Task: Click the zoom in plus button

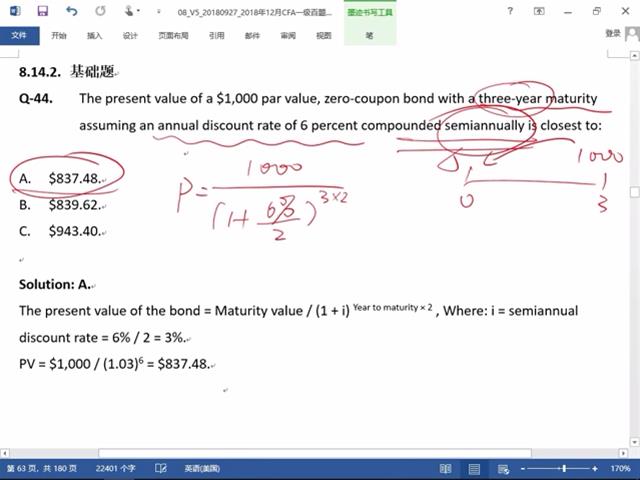Action: (595, 469)
